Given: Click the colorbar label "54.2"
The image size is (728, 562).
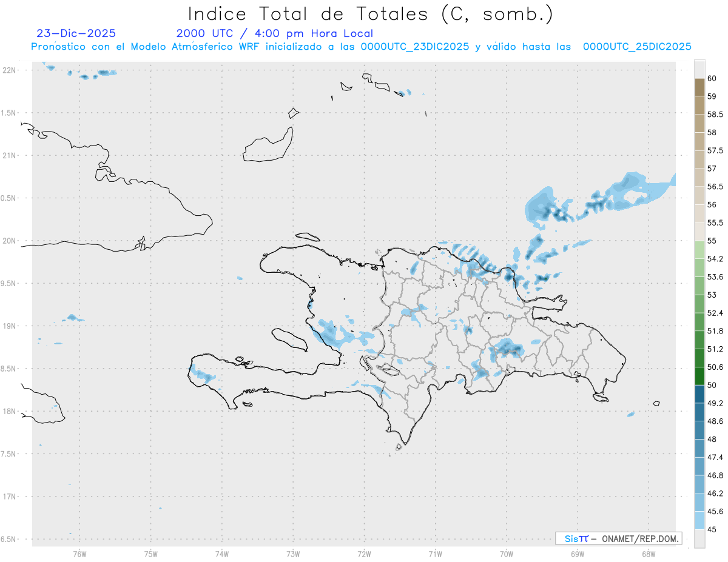Looking at the screenshot, I should pyautogui.click(x=715, y=259).
